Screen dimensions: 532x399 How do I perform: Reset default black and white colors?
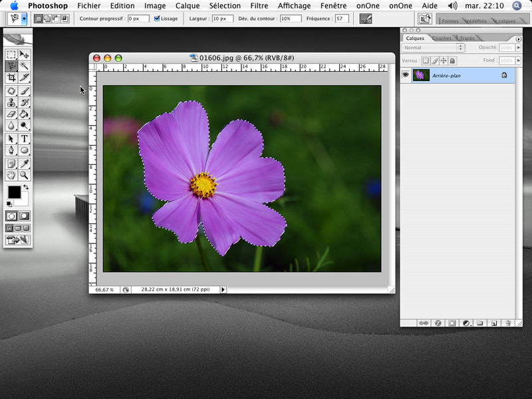click(9, 204)
